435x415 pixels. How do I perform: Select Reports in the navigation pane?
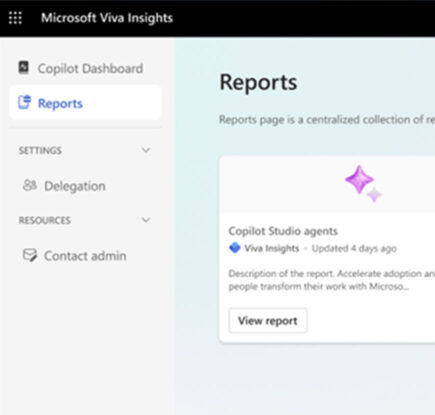(85, 103)
